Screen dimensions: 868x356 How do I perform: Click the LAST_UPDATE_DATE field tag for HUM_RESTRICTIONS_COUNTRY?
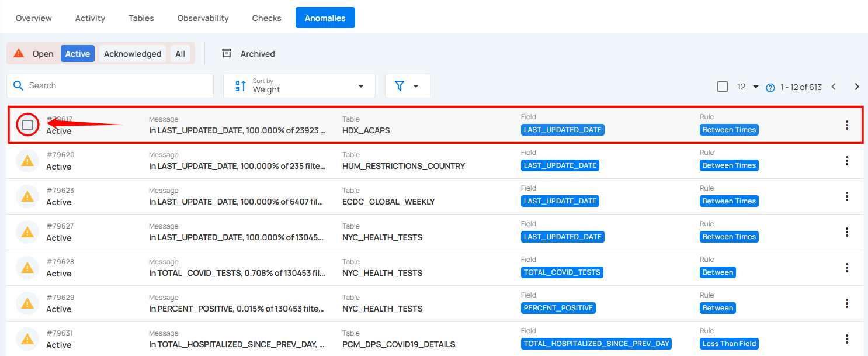point(560,165)
